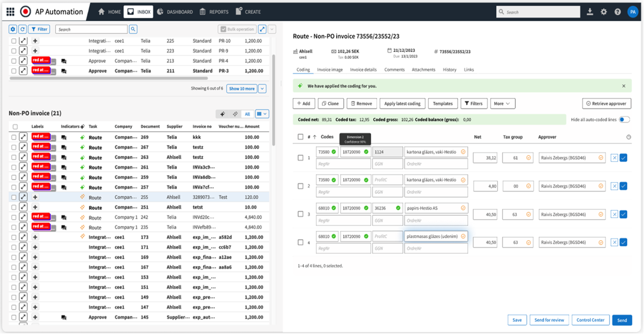
Task: Check the checkbox on coding line 1
Action: click(x=301, y=158)
